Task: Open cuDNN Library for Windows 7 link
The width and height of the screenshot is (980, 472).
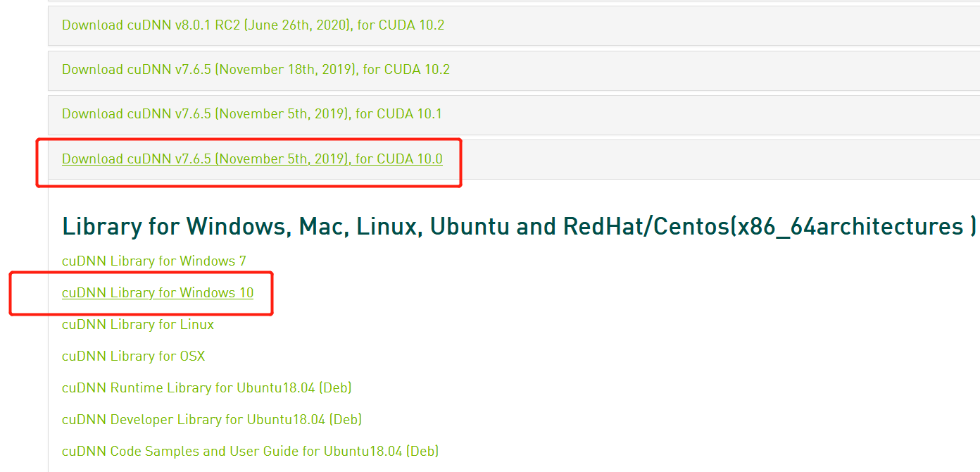Action: pos(154,261)
